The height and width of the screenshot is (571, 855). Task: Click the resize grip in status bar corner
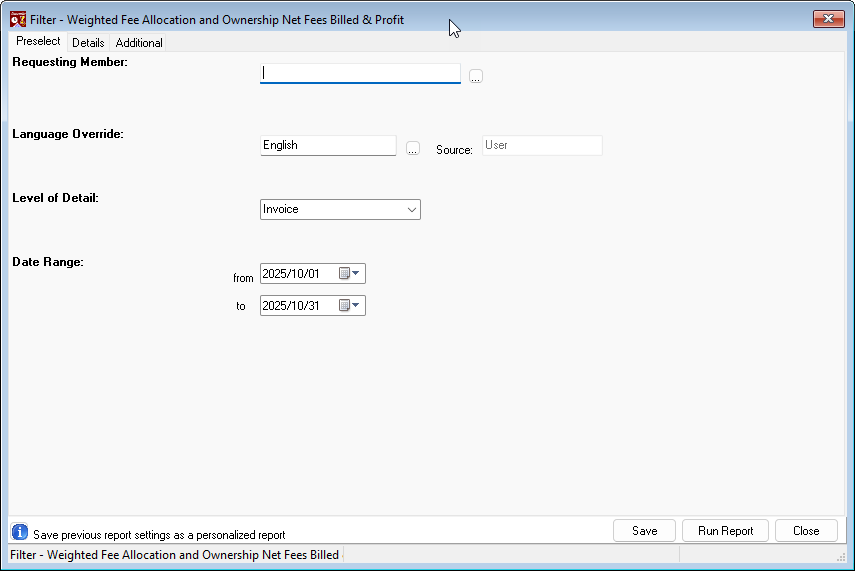pos(840,556)
